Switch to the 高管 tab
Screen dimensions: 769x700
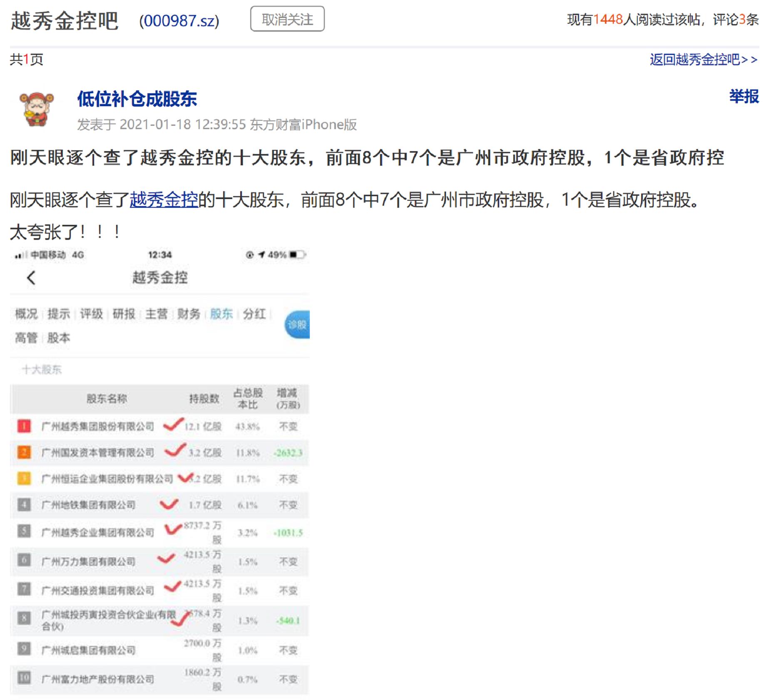click(x=26, y=338)
